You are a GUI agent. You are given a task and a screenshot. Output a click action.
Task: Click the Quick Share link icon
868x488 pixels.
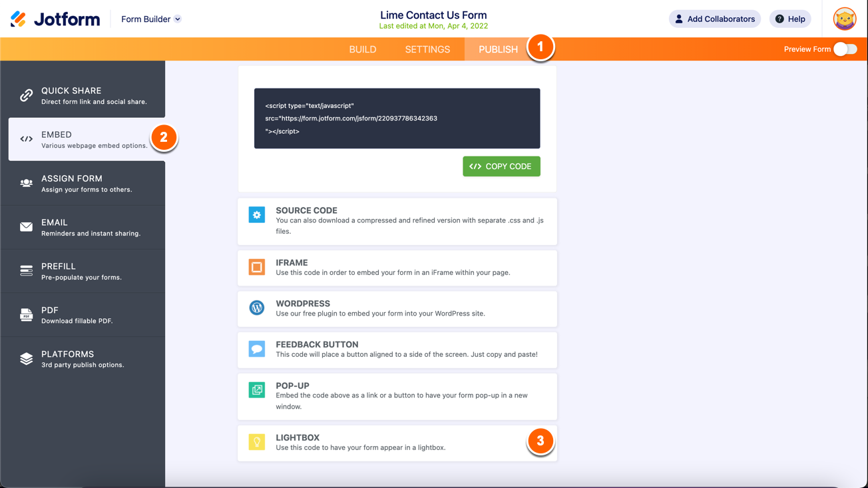(x=26, y=95)
